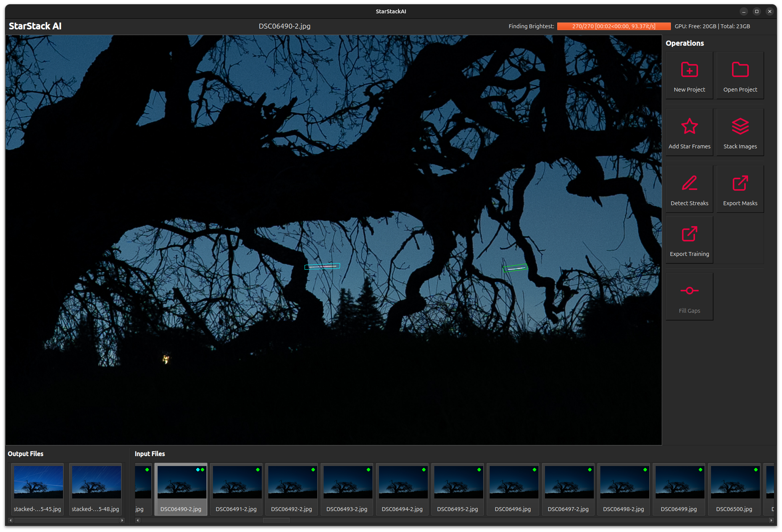Open an existing project via folder icon
Image resolution: width=782 pixels, height=532 pixels.
click(x=740, y=70)
